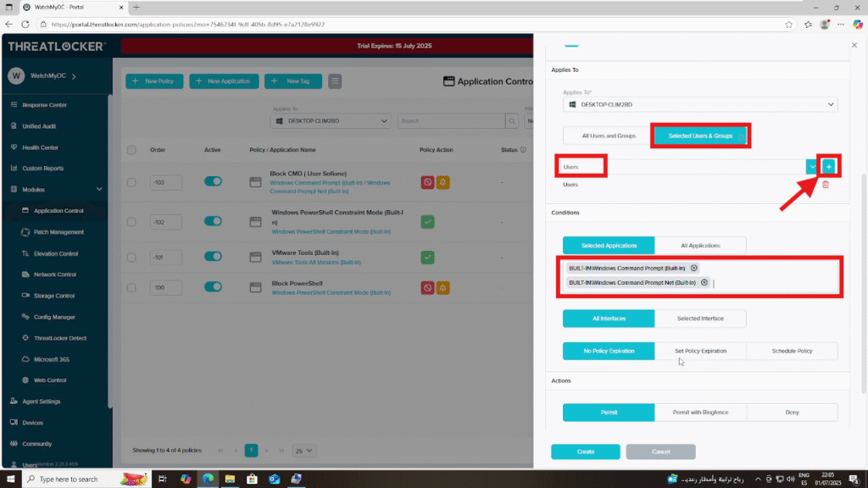Click the search magnifier icon

click(512, 120)
